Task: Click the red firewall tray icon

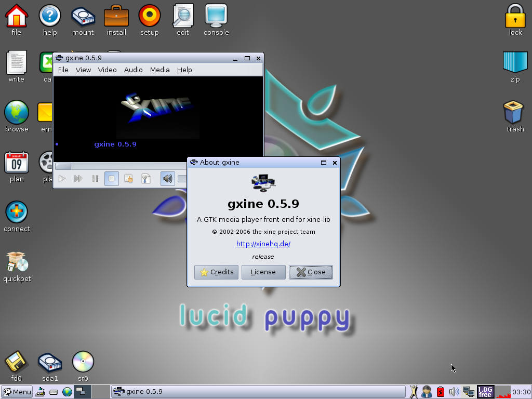Action: (x=441, y=392)
